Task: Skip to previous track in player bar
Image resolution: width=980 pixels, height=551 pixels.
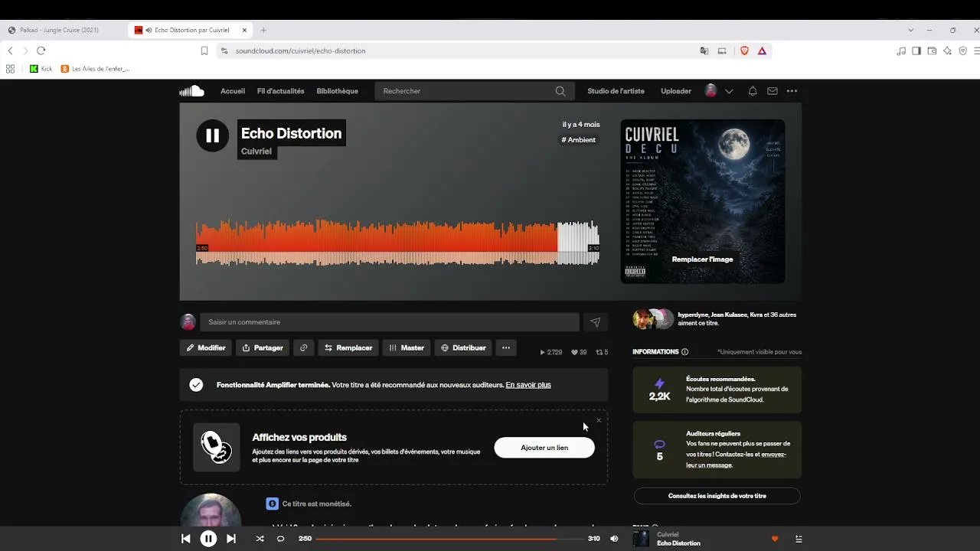Action: pos(185,539)
